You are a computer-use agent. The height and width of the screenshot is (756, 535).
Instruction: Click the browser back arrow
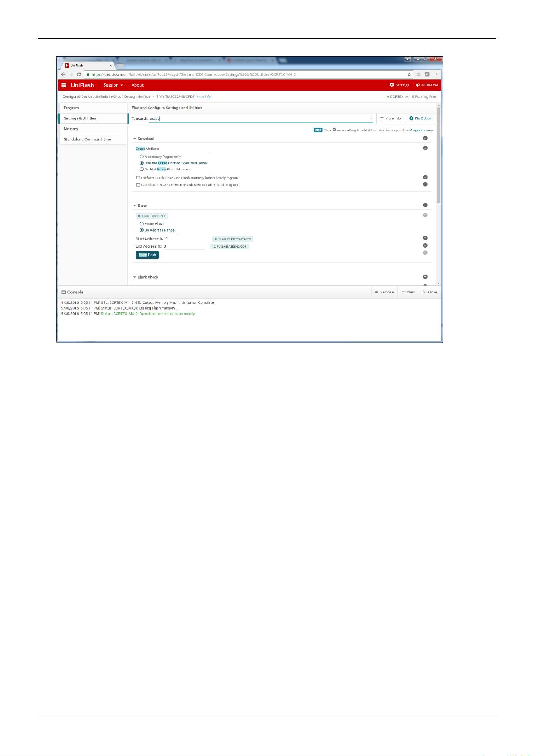[x=64, y=74]
